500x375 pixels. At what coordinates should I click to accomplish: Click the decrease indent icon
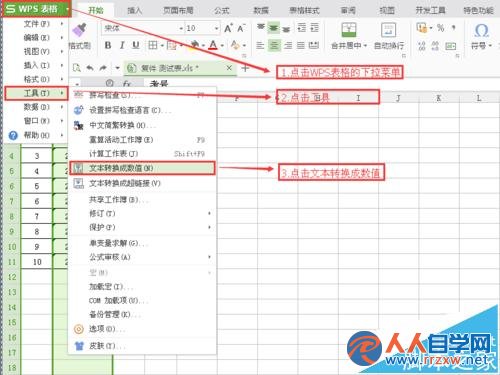(301, 28)
